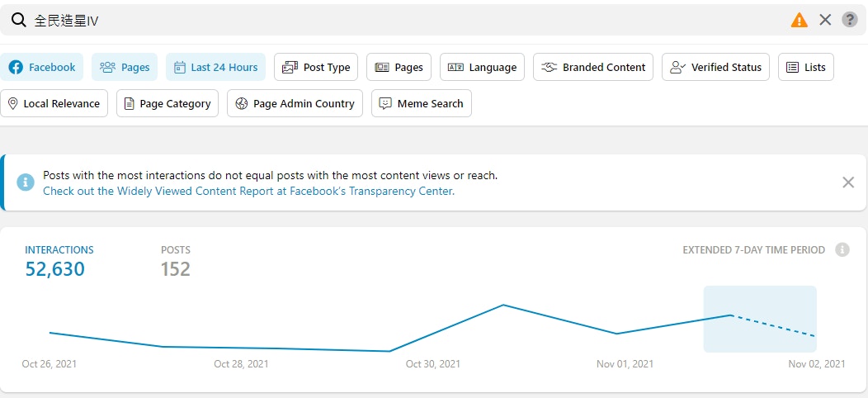This screenshot has width=868, height=398.
Task: Open the Page Admin Country filter
Action: point(295,104)
